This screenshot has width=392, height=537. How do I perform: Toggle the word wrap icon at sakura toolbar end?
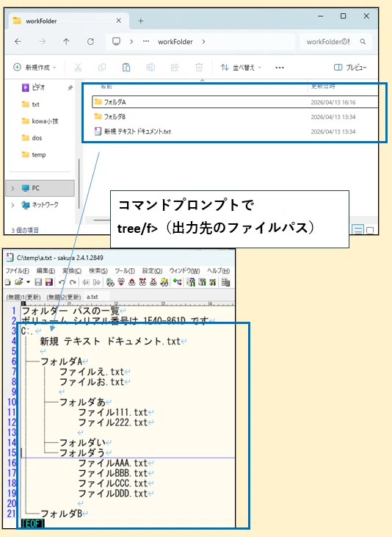coord(225,283)
